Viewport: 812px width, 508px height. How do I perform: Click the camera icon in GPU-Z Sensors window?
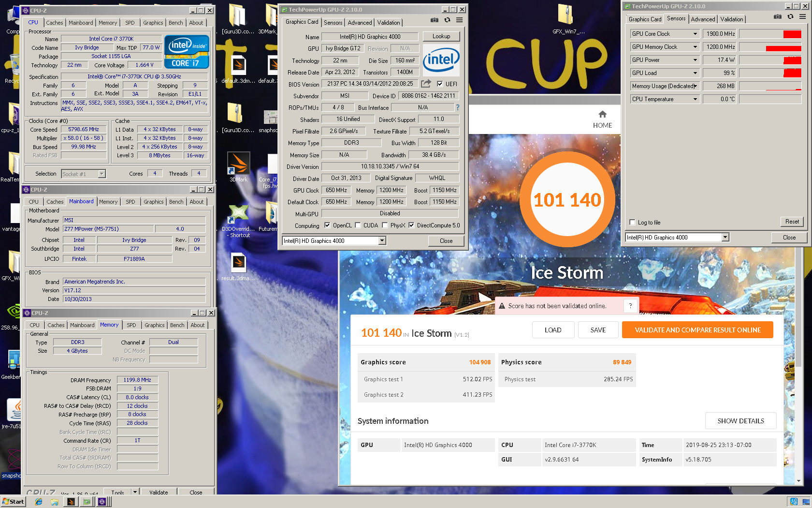coord(778,17)
